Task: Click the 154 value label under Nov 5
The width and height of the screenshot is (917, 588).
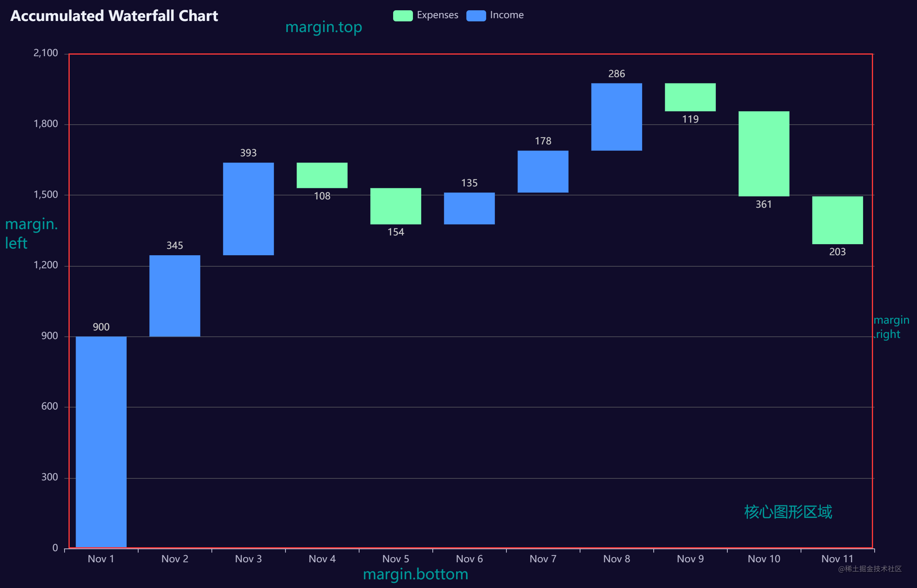Action: [x=396, y=232]
